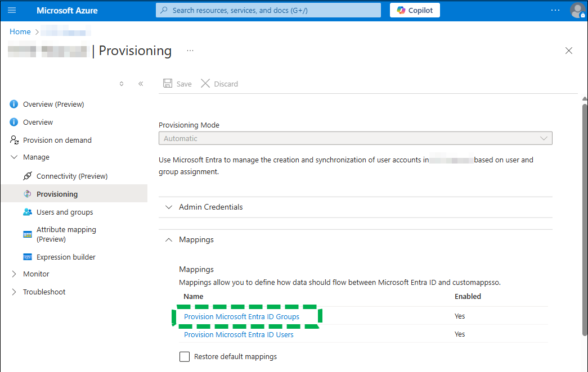Expand the Admin Credentials section
The image size is (588, 372).
pos(210,207)
